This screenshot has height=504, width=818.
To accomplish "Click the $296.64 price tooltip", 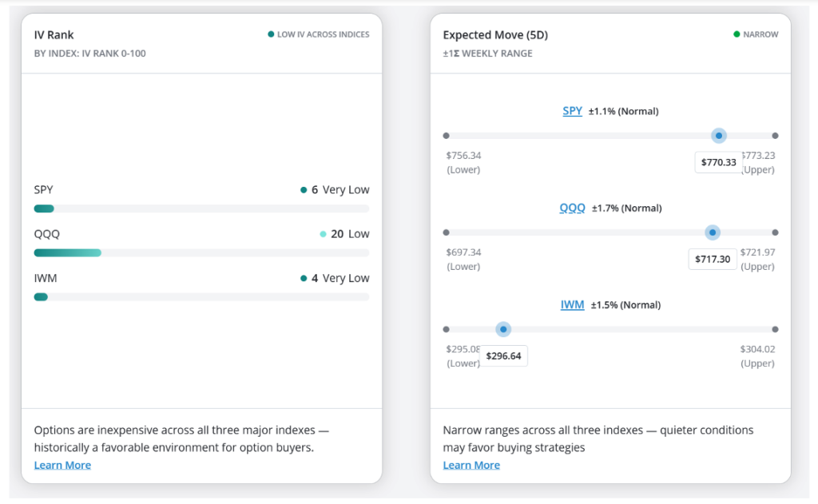I will coord(503,355).
